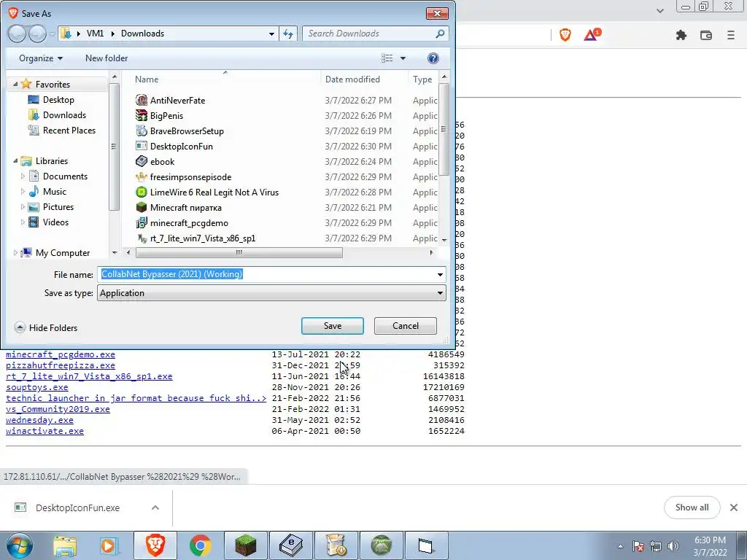Click Show all downloads button
The image size is (747, 560).
click(x=692, y=507)
